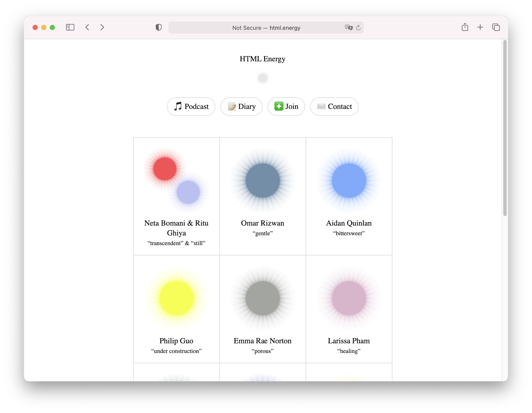Click the address bar showing html.energy

click(266, 28)
